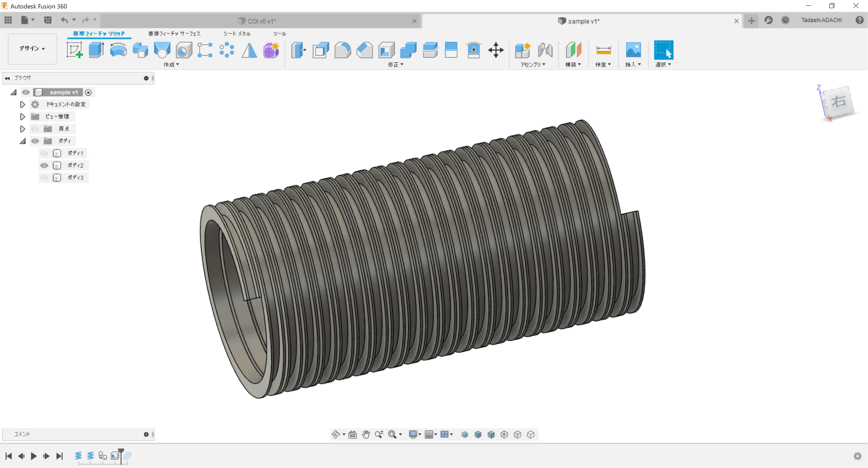
Task: Click the ViewCube 右 face
Action: (838, 102)
